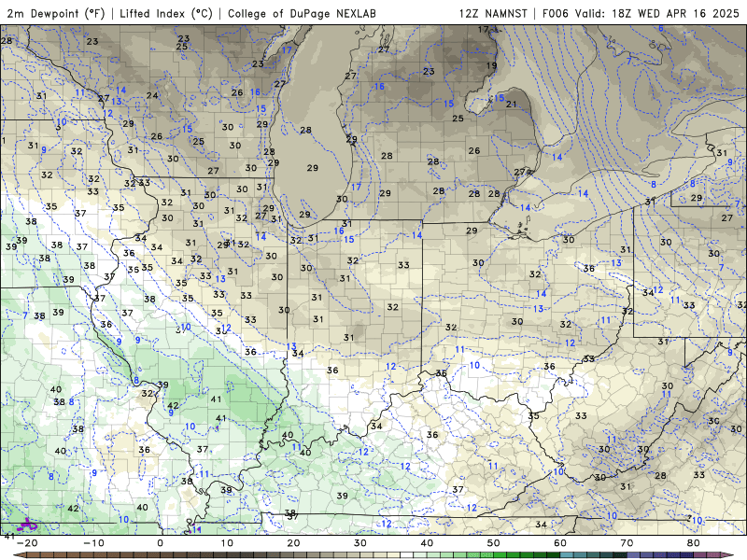Click the black dewpoint value 24 on the map
This screenshot has width=747, height=560.
152,96
